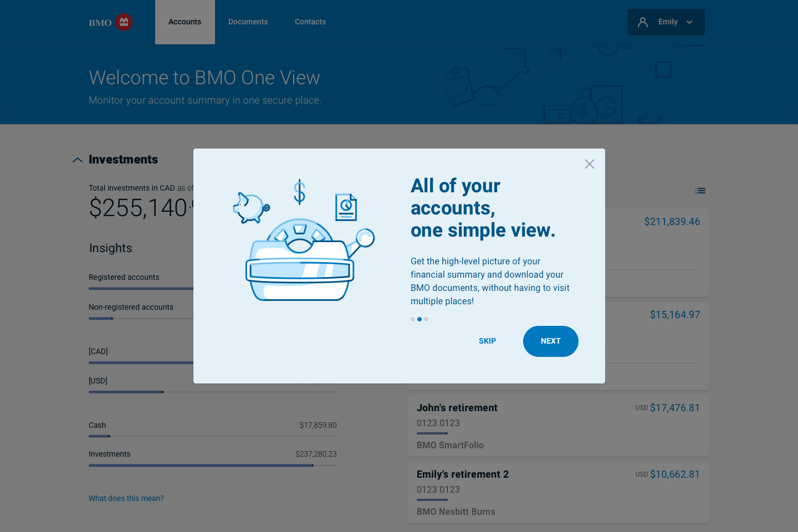Click the Insights heading
This screenshot has height=532, width=798.
point(111,248)
